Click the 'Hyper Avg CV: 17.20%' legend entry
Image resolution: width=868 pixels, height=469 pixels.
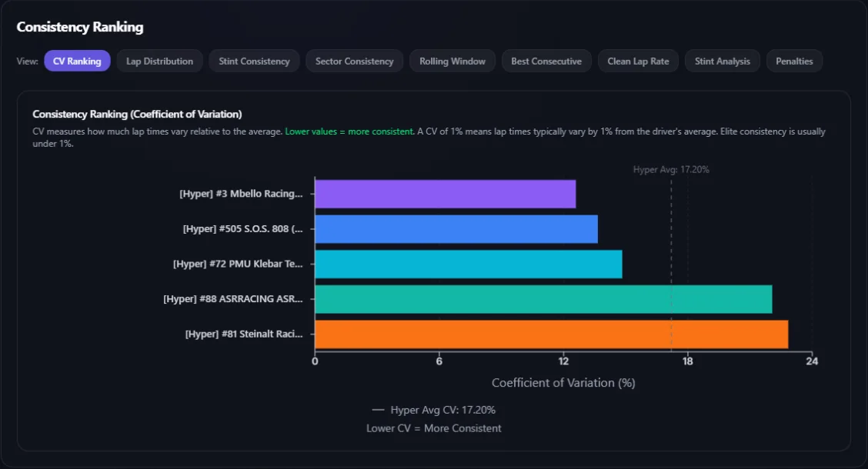tap(434, 410)
